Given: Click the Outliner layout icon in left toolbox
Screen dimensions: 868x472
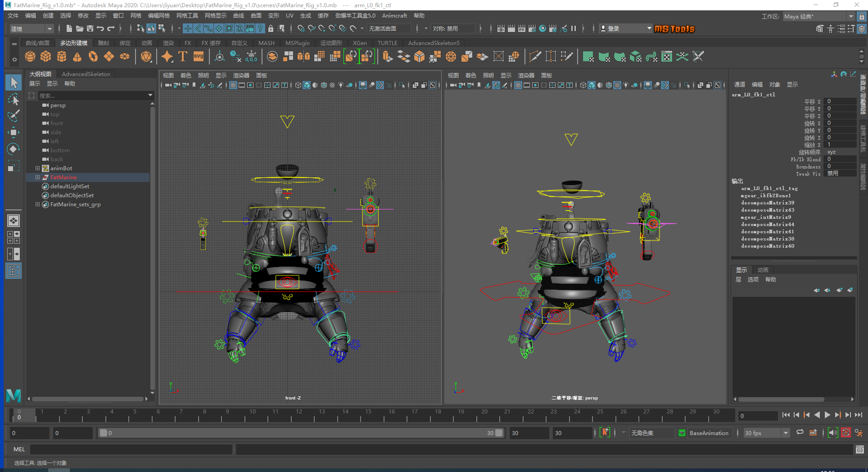Looking at the screenshot, I should [x=14, y=271].
